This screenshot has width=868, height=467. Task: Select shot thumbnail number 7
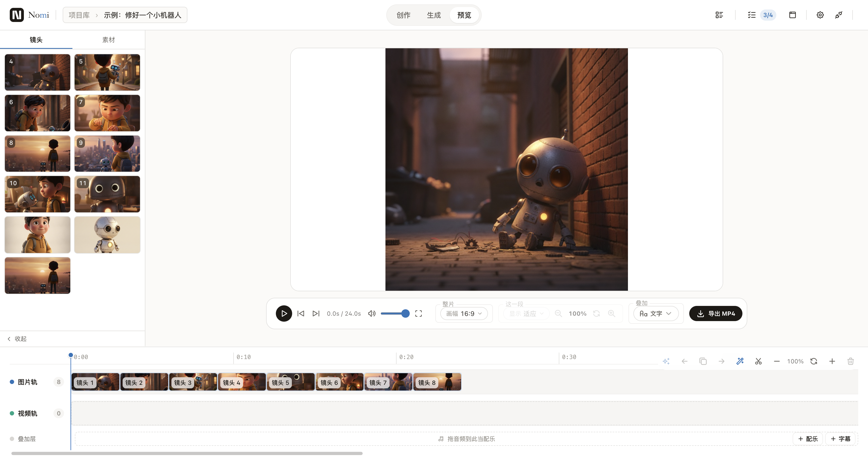coord(107,113)
